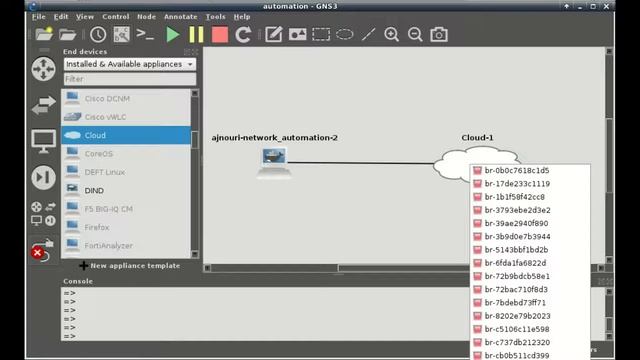Stop all nodes with red square button
The height and width of the screenshot is (360, 640).
click(x=220, y=35)
